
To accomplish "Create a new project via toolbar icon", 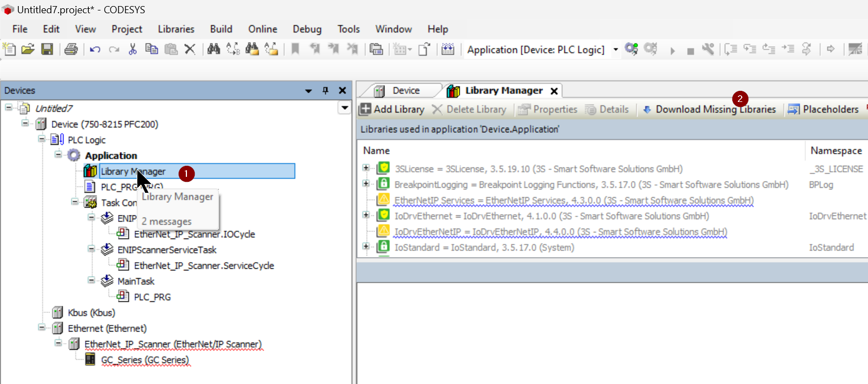I will 9,49.
